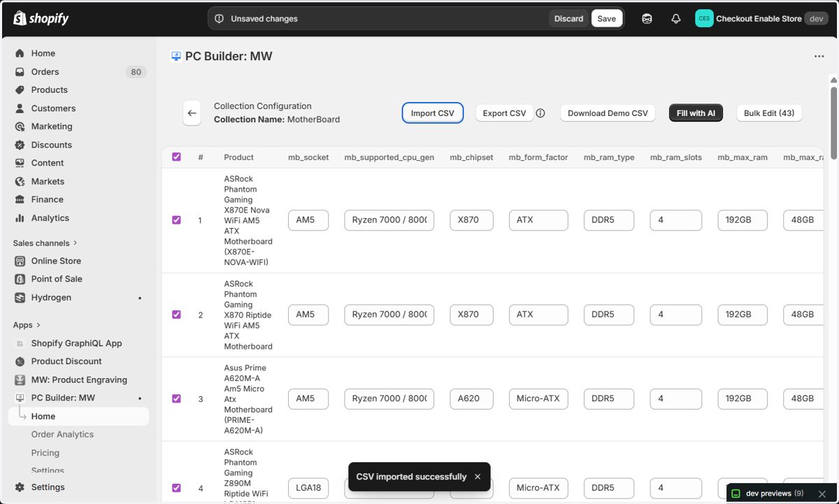This screenshot has height=504, width=839.
Task: Uncheck row 4 Z890M Riptide checkbox
Action: coord(176,488)
